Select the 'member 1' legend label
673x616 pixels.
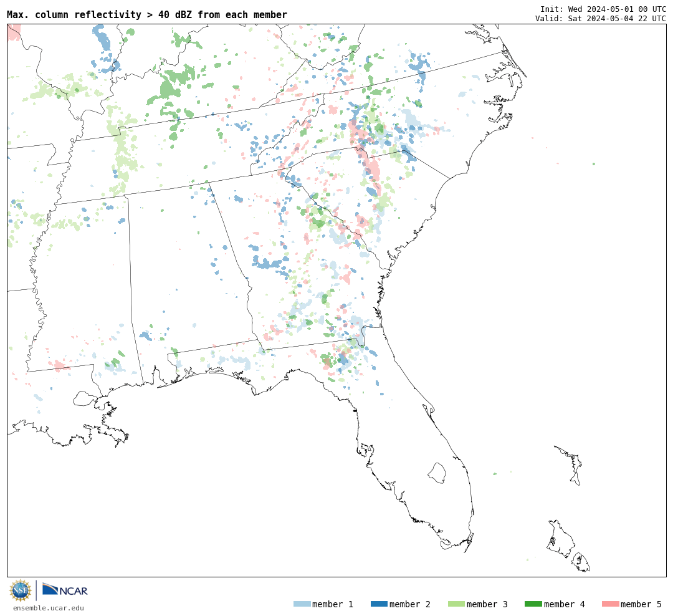click(x=333, y=604)
